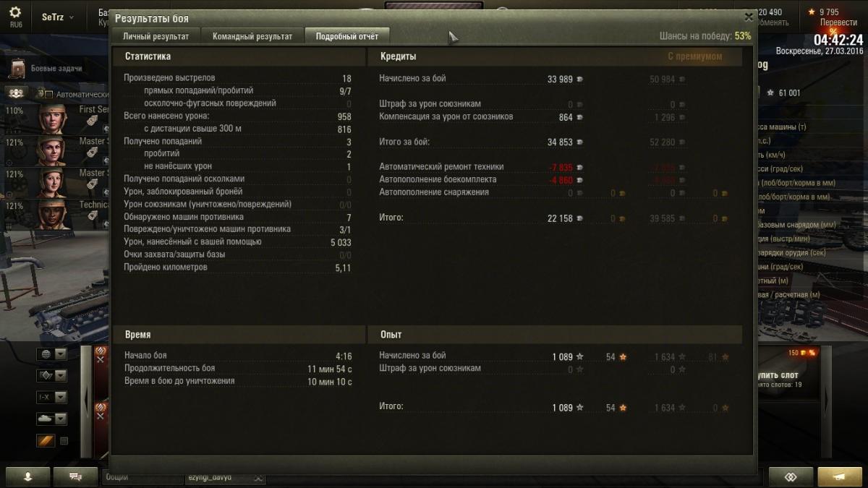Screen dimensions: 868x488
Task: Toggle the Автоматически crew checkbox
Action: [x=49, y=94]
